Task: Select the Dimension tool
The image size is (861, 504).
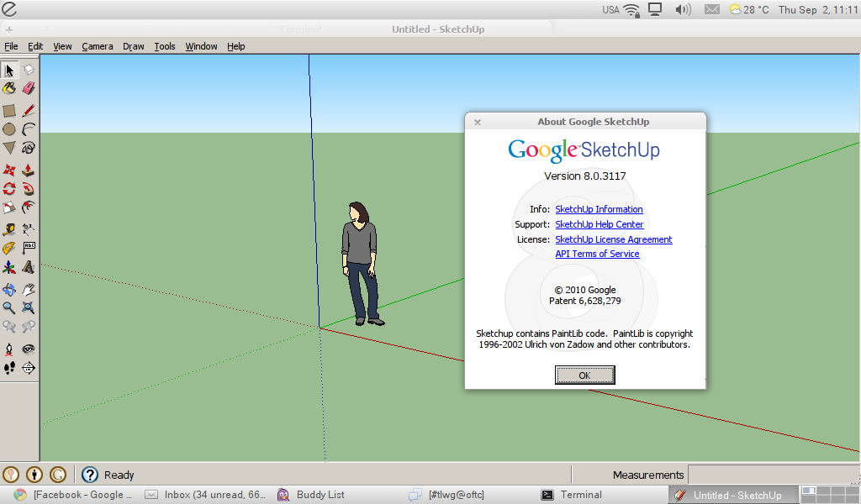Action: 29,229
